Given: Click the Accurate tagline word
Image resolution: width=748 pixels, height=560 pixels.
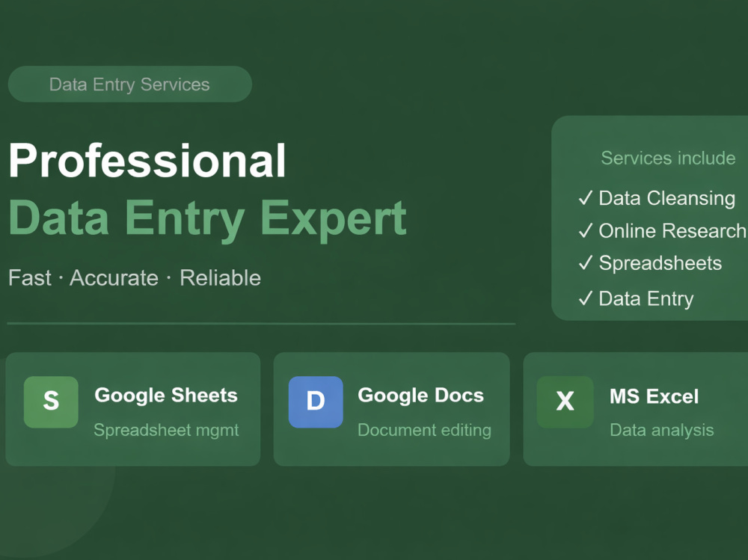Looking at the screenshot, I should 114,277.
